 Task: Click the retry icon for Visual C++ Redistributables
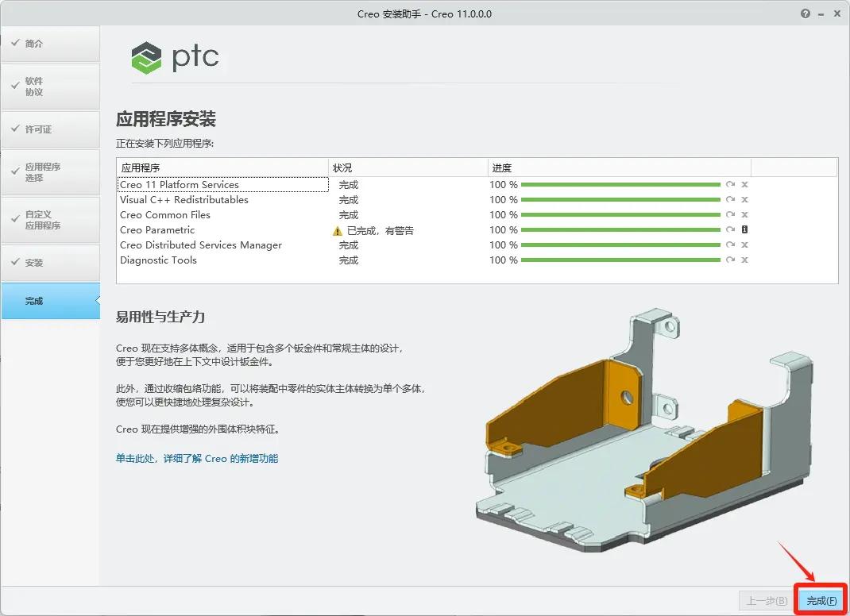click(x=730, y=199)
